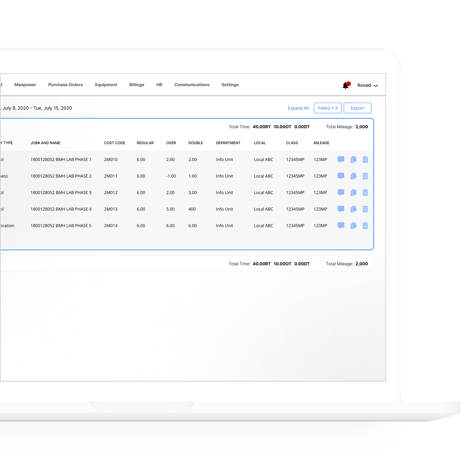
Task: Open the notifications bell
Action: coord(345,85)
